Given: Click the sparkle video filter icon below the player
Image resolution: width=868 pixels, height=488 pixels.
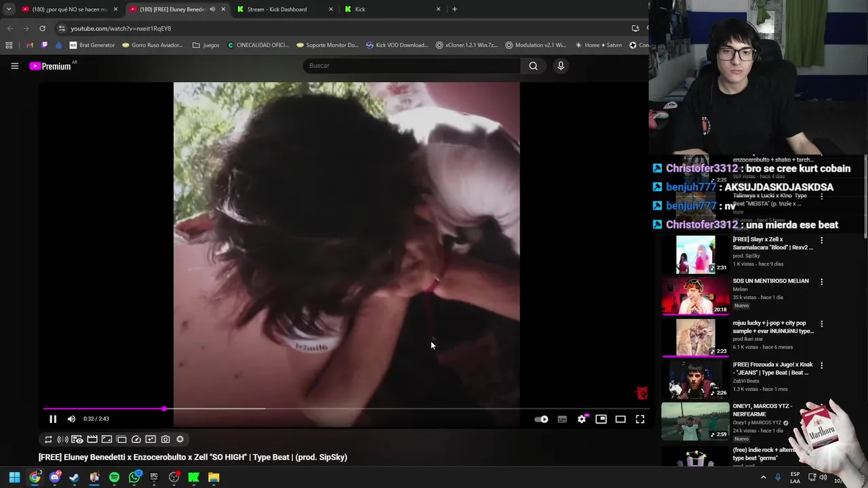Looking at the screenshot, I should (x=151, y=439).
